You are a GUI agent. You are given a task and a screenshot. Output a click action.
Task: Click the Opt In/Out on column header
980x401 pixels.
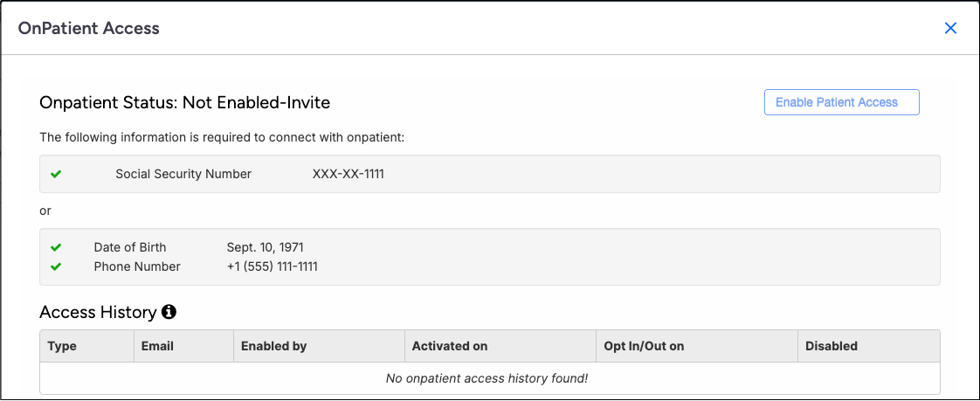click(x=644, y=346)
